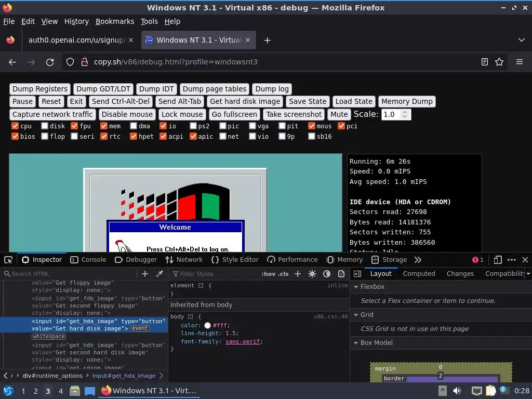The width and height of the screenshot is (532, 399).
Task: Open the sidebar tabs overflow dropdown
Action: pos(528,274)
